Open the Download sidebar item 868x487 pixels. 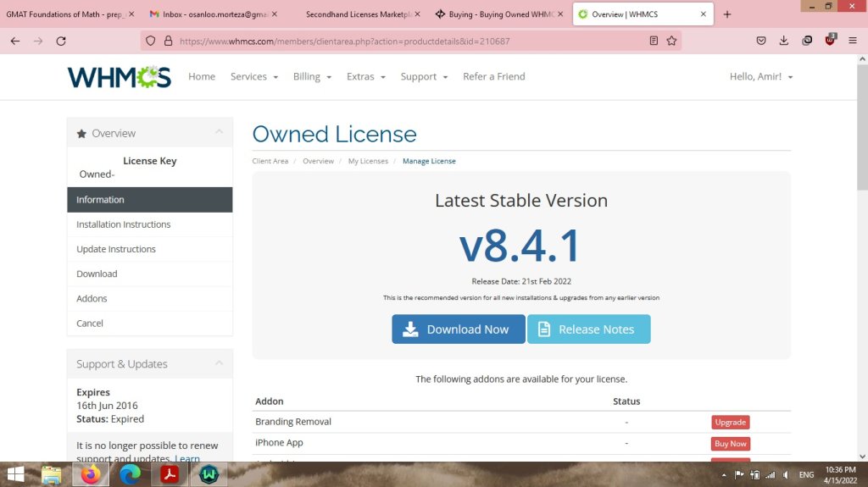(149, 274)
